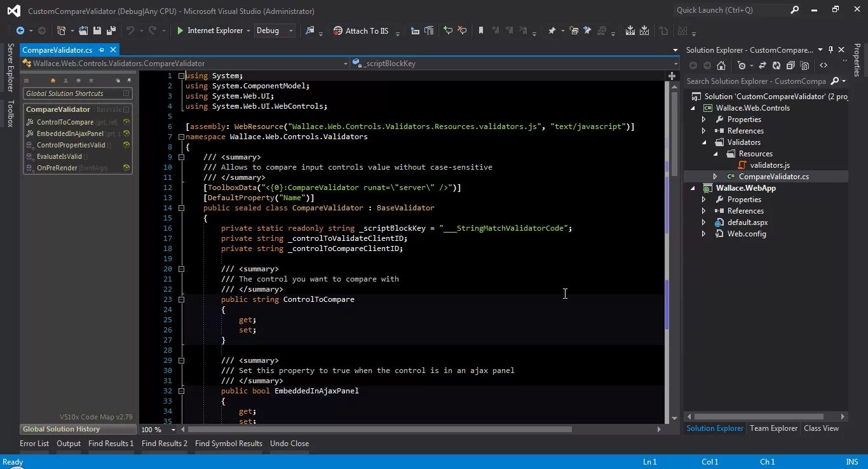Screen dimensions: 868x469
Task: Click the Home icon in Solution Explorer
Action: [x=721, y=65]
